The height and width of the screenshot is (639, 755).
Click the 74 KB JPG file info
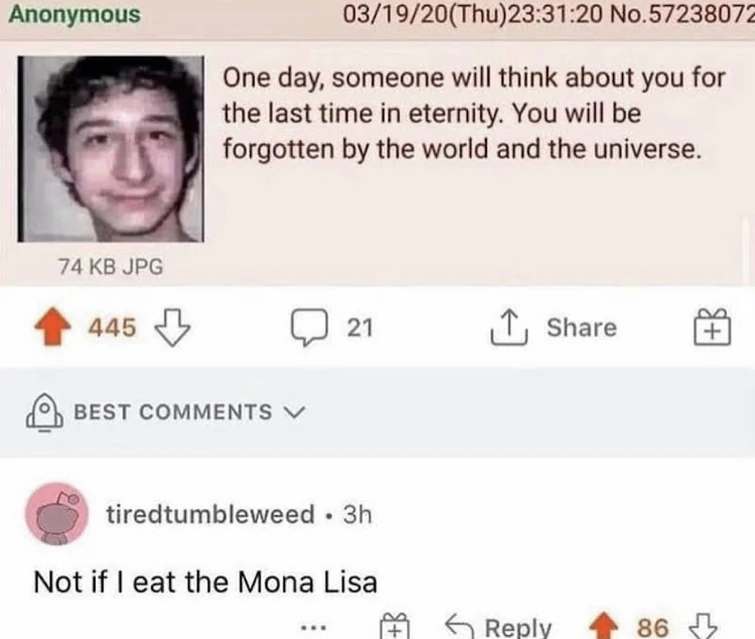point(110,267)
